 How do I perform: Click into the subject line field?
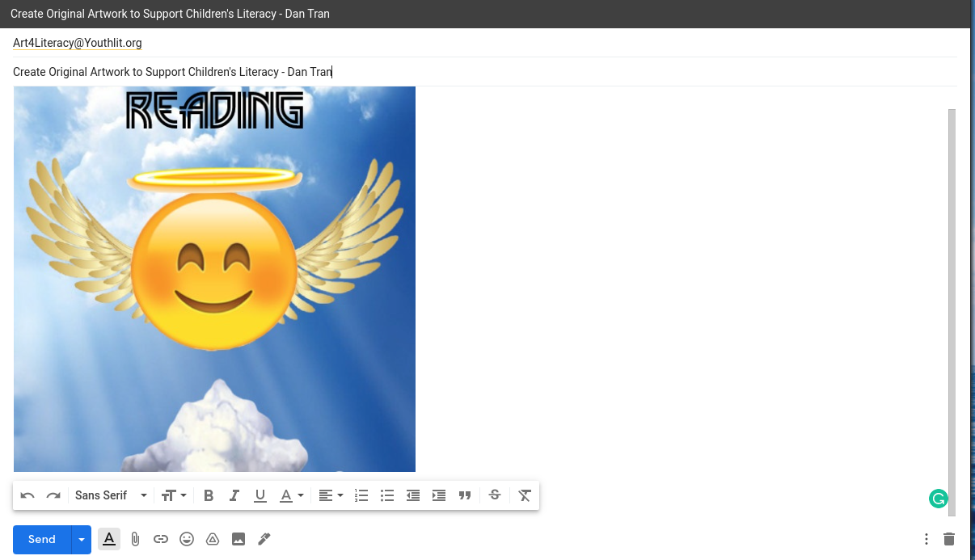[485, 72]
